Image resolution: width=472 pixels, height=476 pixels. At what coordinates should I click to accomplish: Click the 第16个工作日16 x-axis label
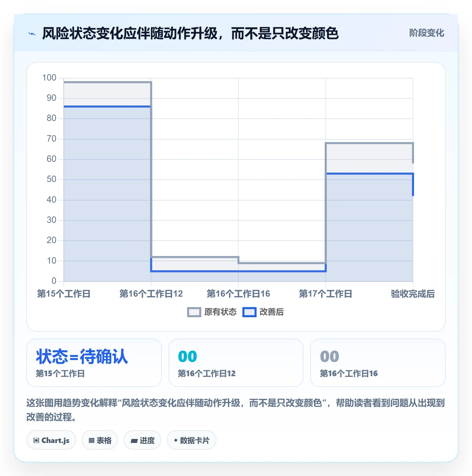[238, 294]
